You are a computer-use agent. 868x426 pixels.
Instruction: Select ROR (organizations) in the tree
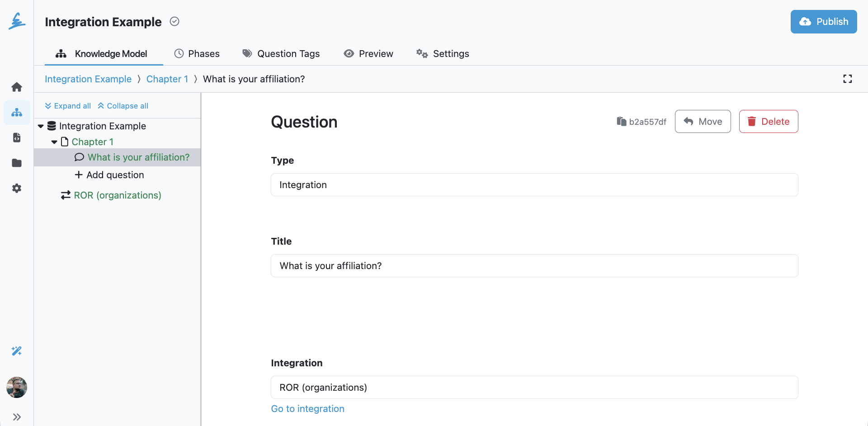(x=118, y=195)
